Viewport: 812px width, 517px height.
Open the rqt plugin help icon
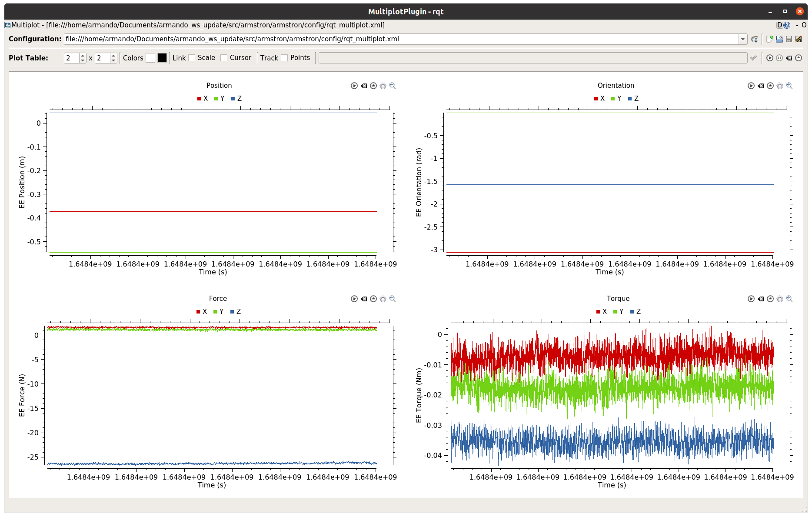click(787, 25)
